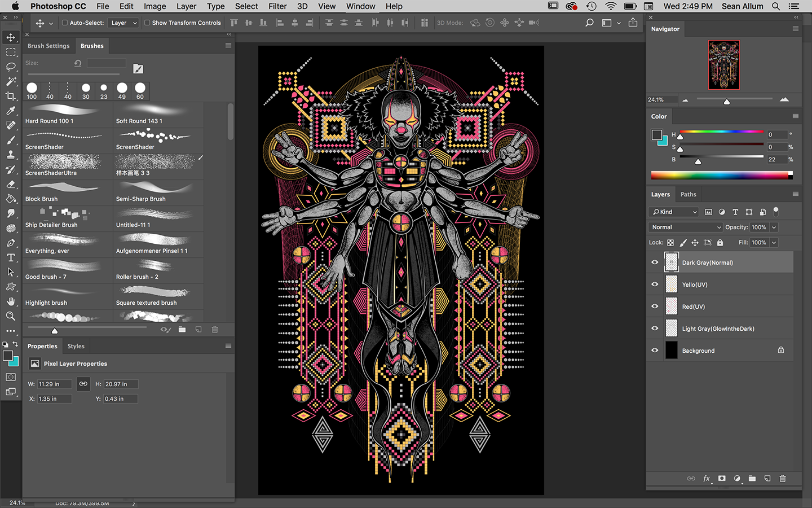Click the Semi-Sharp Brush preset
The height and width of the screenshot is (508, 812).
158,192
